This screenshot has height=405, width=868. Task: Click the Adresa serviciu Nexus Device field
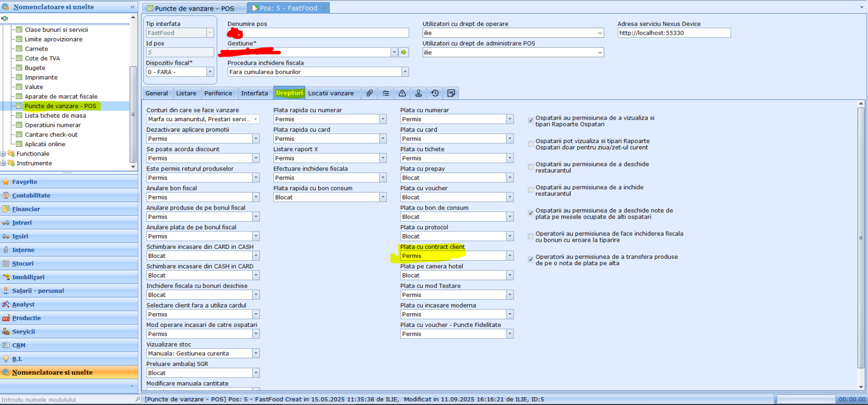coord(674,33)
